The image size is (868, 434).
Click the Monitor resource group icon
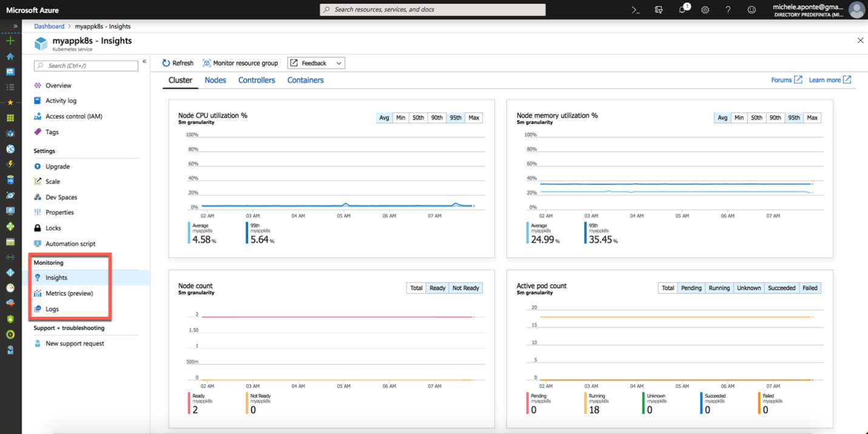click(206, 63)
